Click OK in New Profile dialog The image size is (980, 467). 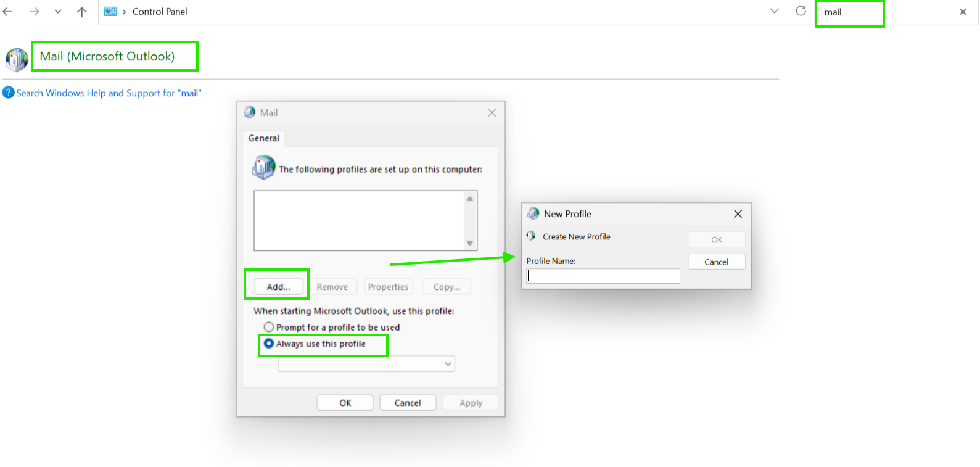(717, 239)
